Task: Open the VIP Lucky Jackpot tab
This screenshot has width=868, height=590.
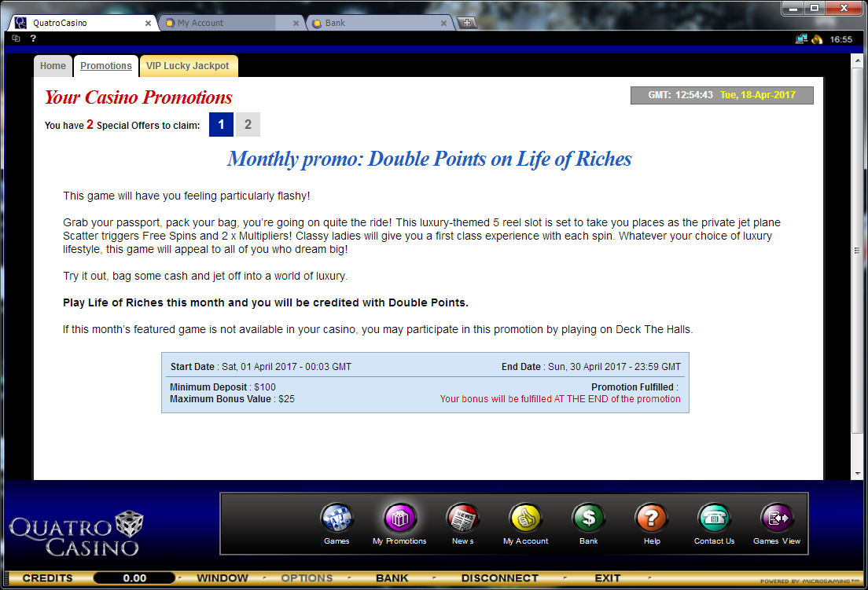Action: pyautogui.click(x=188, y=66)
